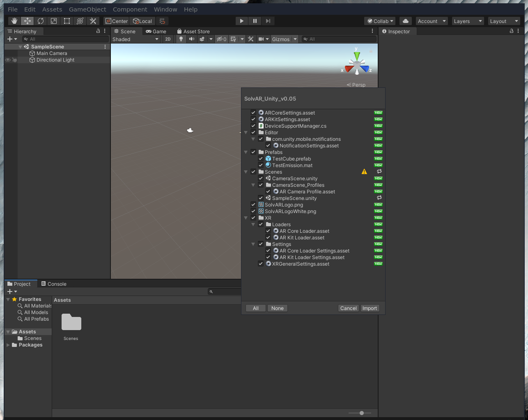Start Play mode
The image size is (528, 420).
coord(242,21)
